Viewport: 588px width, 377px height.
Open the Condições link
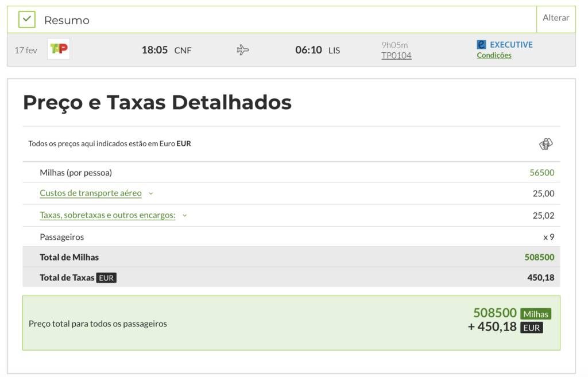(x=494, y=56)
